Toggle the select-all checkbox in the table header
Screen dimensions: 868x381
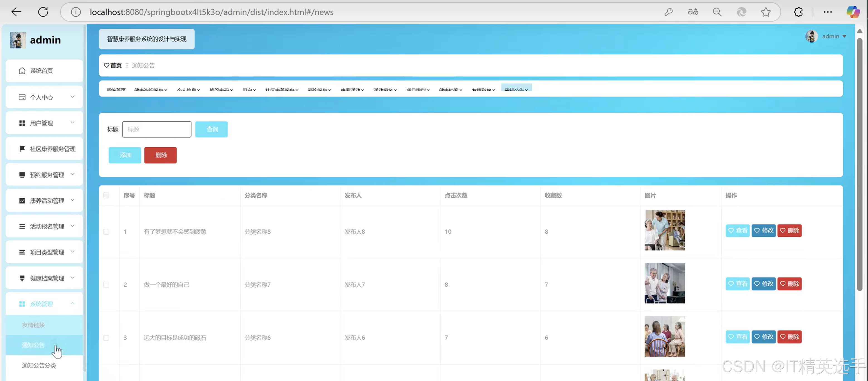point(106,196)
